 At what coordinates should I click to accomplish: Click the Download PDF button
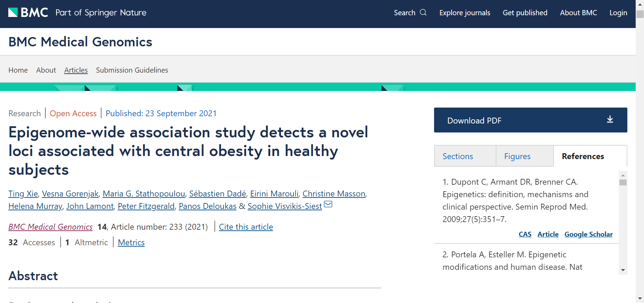[x=530, y=120]
